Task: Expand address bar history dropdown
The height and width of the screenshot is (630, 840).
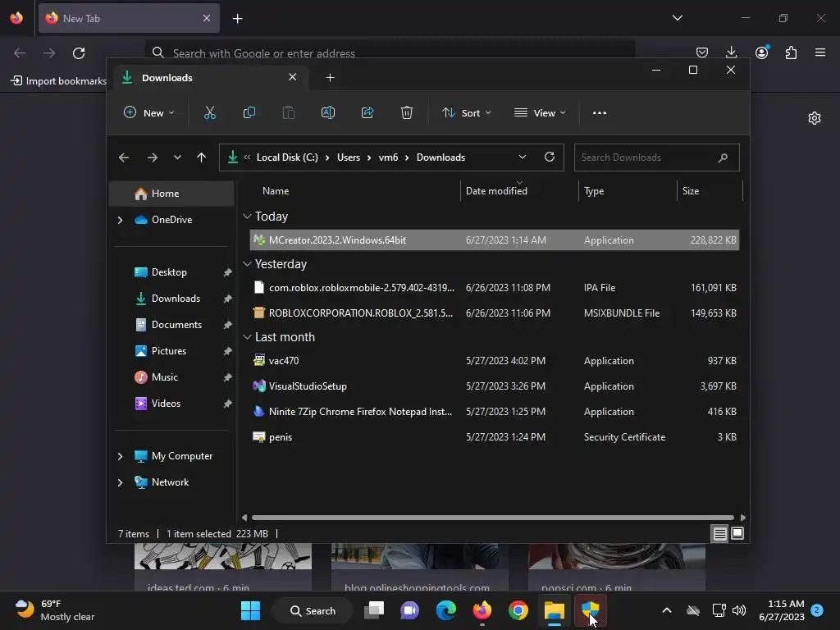Action: 523,157
